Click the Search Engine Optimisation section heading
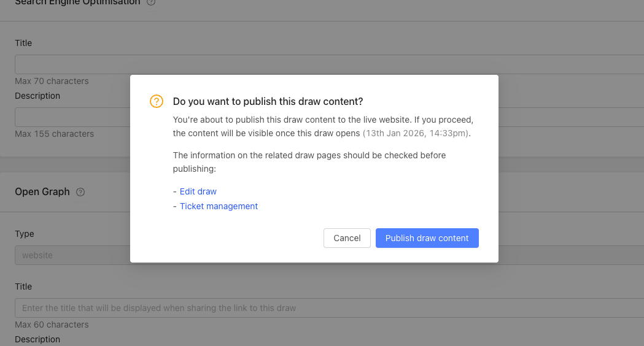This screenshot has width=644, height=346. tap(77, 2)
